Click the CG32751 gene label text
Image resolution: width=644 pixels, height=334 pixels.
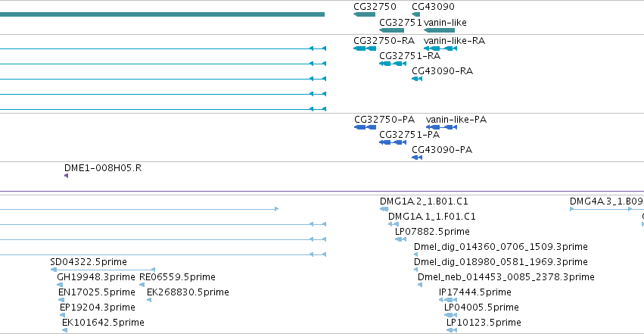(x=400, y=22)
